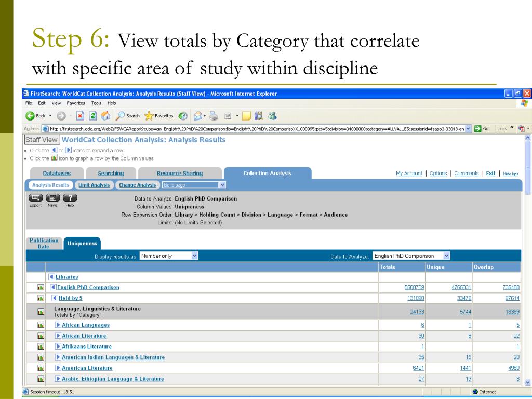Open the Edit menu
This screenshot has height=399, width=532.
tap(42, 103)
